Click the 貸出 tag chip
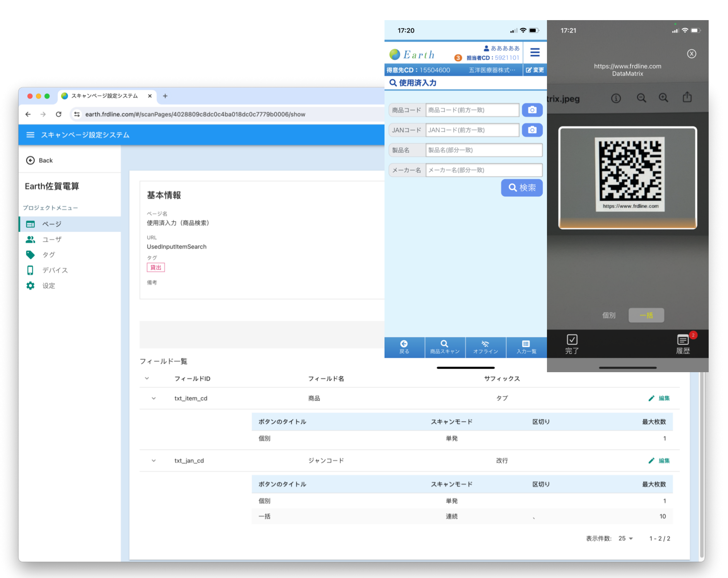Screen dimensions: 728x578 pyautogui.click(x=156, y=267)
